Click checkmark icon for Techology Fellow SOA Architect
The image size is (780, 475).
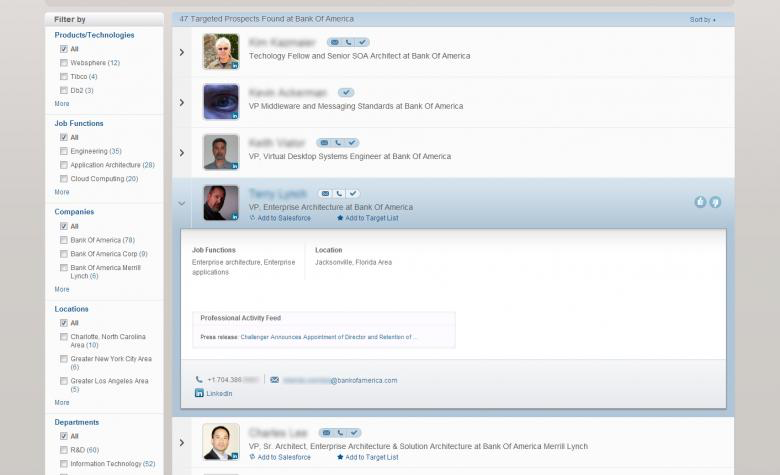click(362, 42)
